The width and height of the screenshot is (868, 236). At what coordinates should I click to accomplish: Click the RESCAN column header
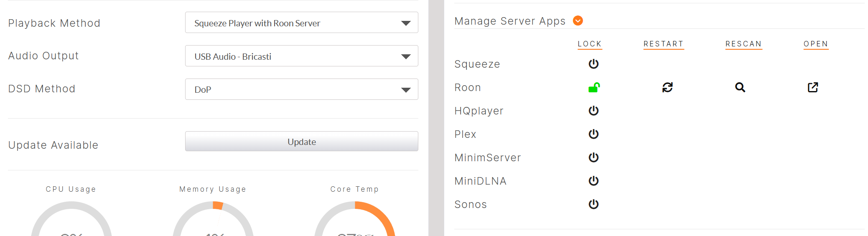(x=743, y=44)
